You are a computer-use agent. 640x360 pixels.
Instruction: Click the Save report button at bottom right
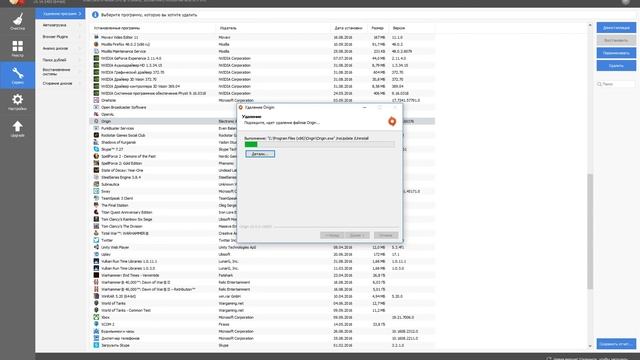(616, 344)
